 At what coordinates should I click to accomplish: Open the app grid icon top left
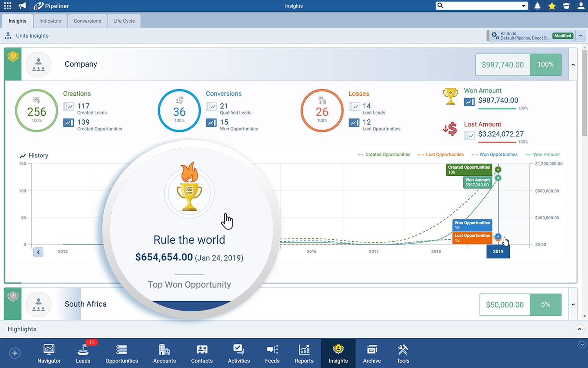click(x=7, y=6)
